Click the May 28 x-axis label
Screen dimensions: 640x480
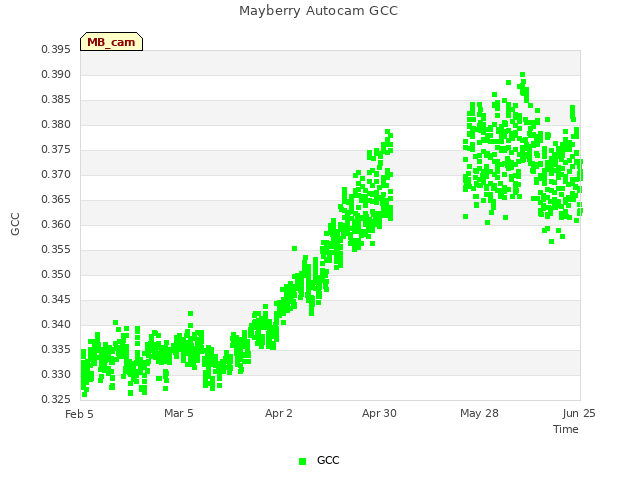click(x=479, y=413)
